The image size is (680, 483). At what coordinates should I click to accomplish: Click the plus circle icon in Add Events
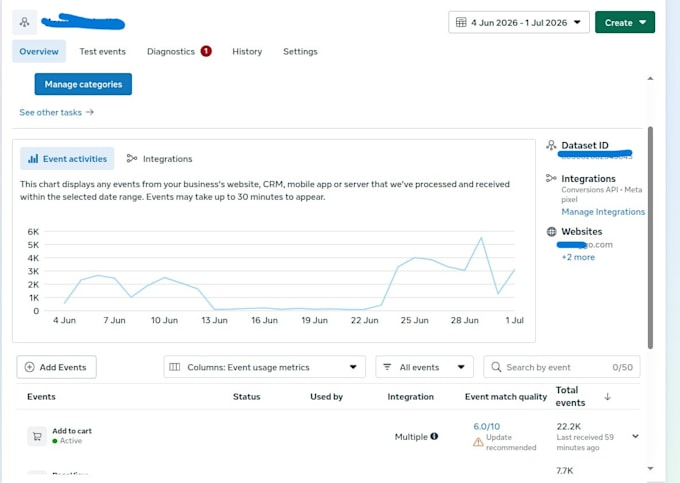click(x=29, y=367)
